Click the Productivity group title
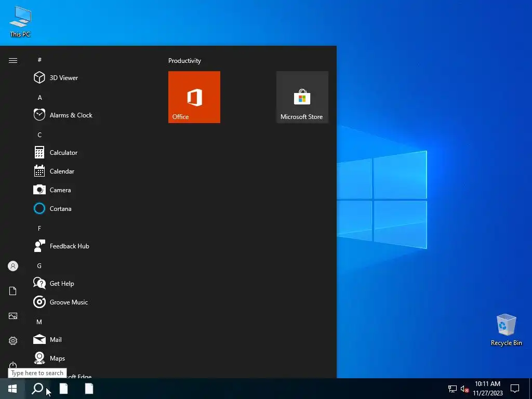Viewport: 532px width, 399px height. (184, 61)
